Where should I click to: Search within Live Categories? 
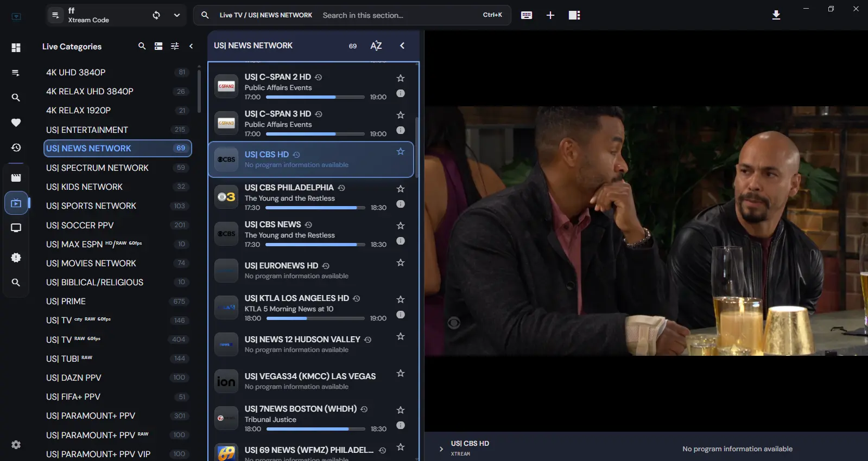[142, 46]
